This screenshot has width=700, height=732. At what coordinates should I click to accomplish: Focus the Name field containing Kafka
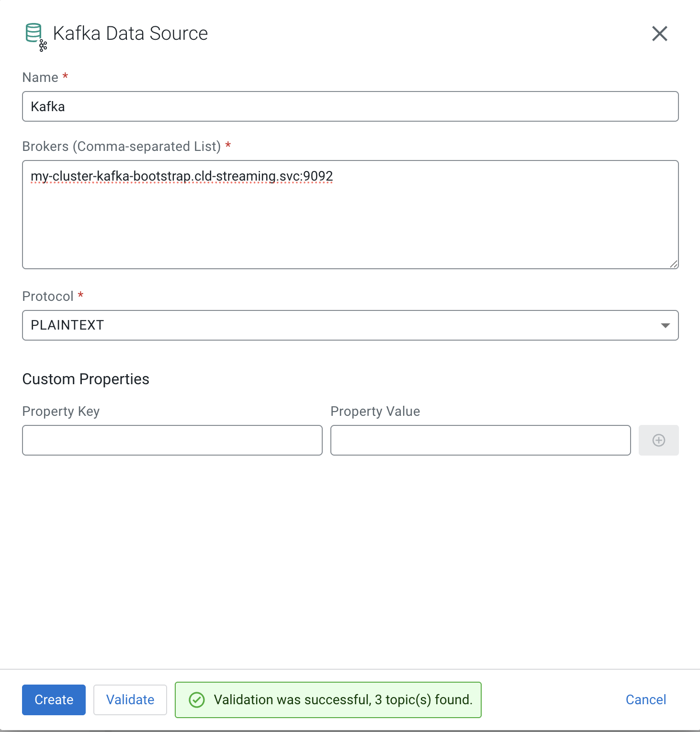350,106
